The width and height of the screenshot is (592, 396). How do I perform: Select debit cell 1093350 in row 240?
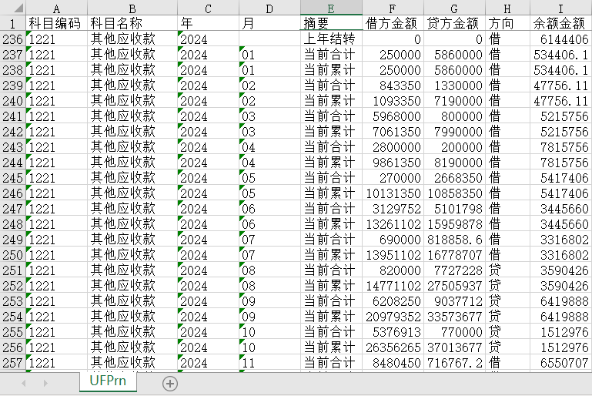(393, 101)
